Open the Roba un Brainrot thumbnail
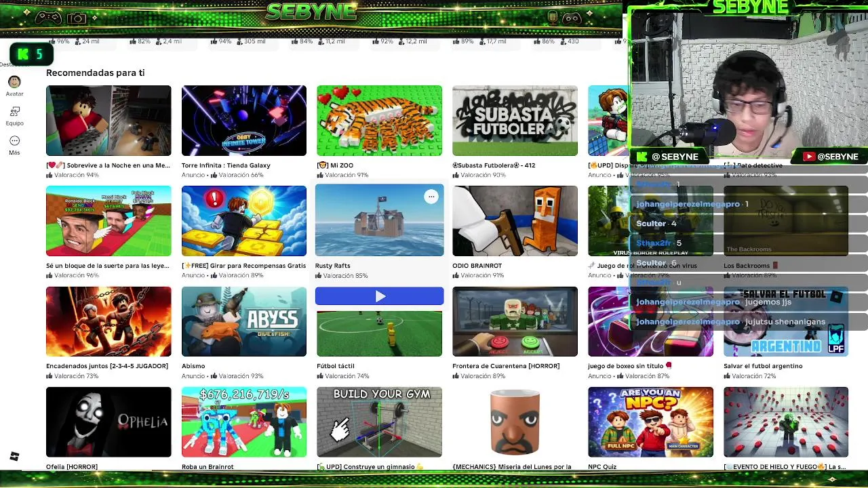 pyautogui.click(x=244, y=422)
